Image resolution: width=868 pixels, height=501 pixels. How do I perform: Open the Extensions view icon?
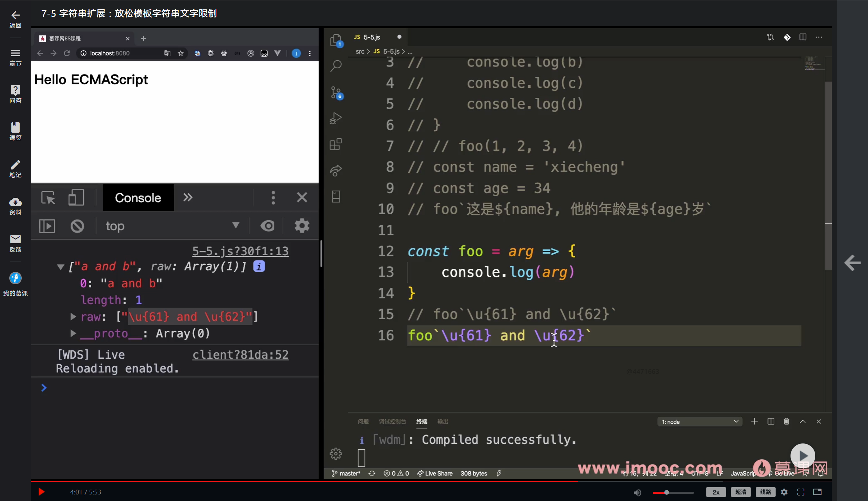click(336, 144)
